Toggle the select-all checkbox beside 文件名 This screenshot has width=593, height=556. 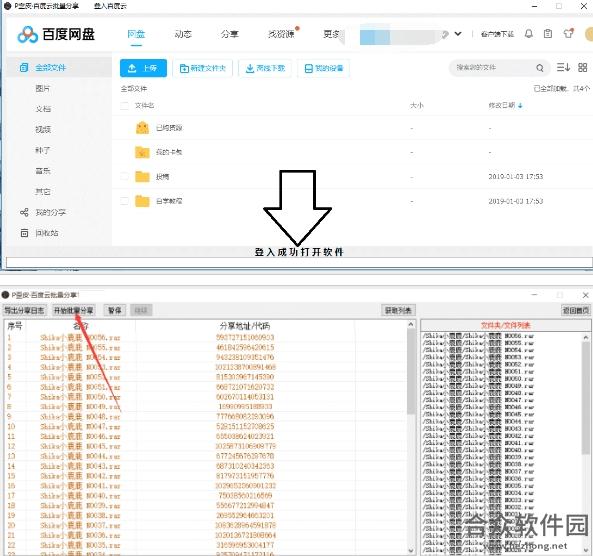point(124,106)
